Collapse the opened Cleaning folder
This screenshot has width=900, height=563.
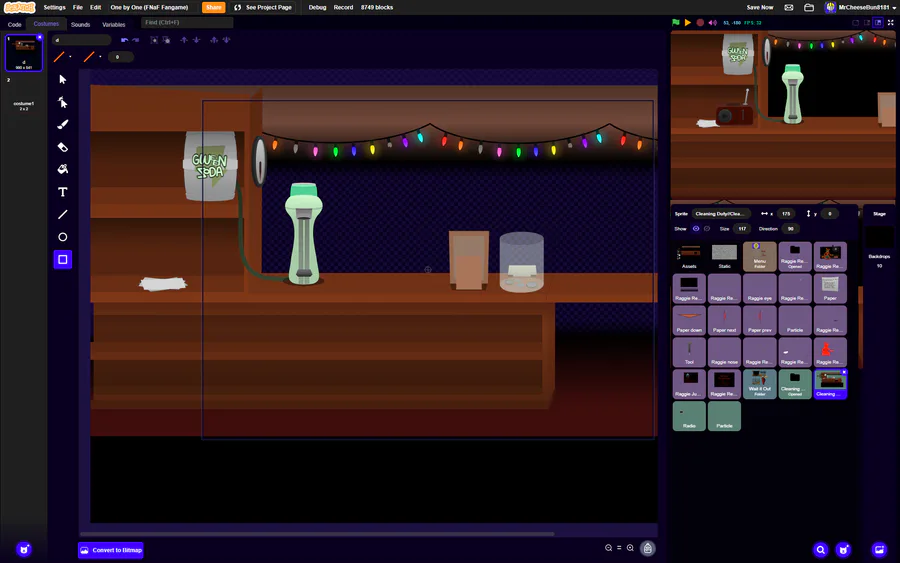click(x=795, y=384)
